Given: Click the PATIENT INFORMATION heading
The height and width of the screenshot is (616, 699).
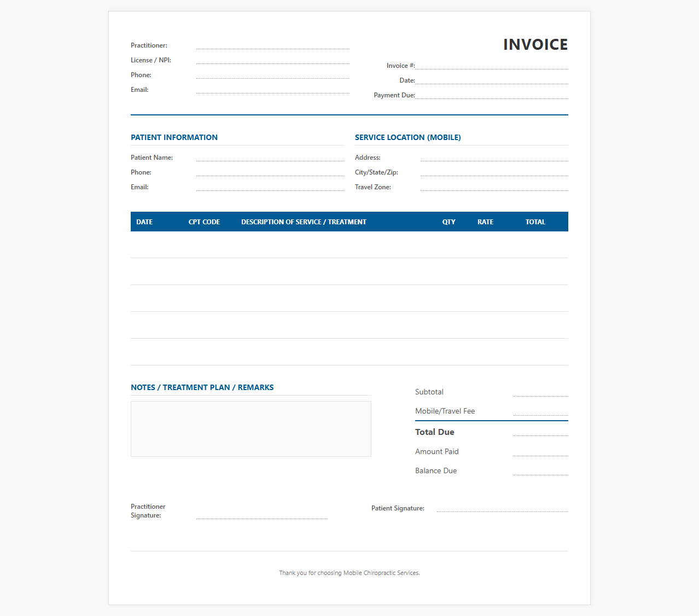Looking at the screenshot, I should (x=174, y=137).
